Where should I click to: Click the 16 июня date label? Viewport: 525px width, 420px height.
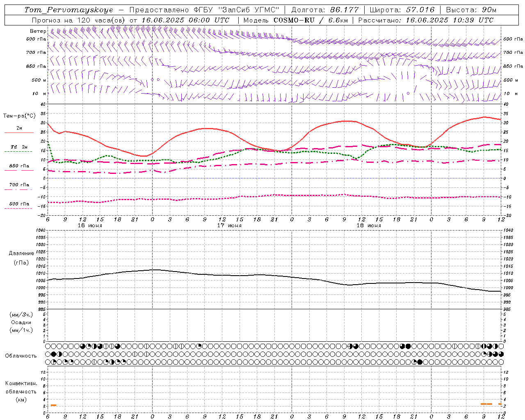(x=90, y=226)
